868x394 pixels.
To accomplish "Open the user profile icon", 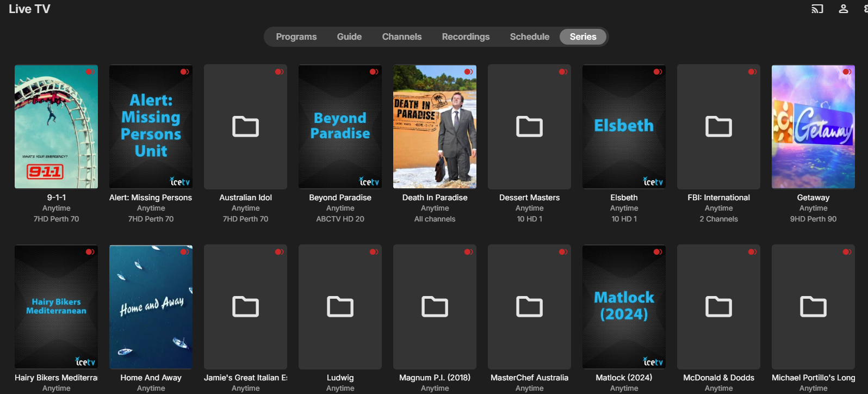I will click(843, 9).
